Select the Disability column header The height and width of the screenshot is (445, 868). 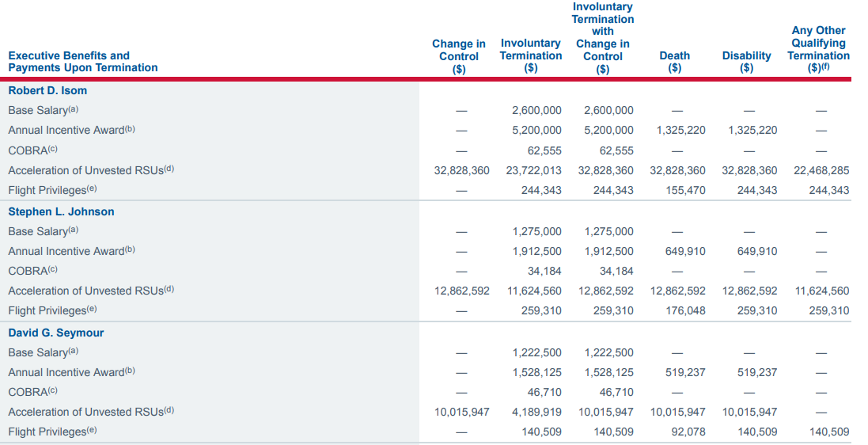[x=746, y=62]
